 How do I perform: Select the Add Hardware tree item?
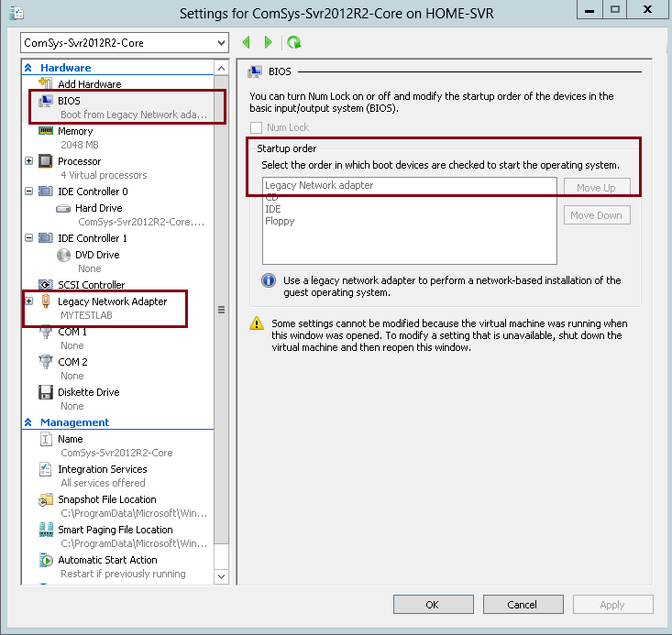click(x=90, y=84)
